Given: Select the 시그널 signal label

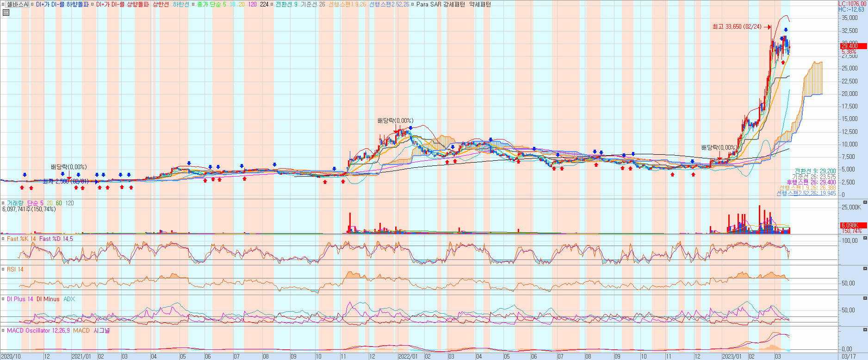Looking at the screenshot, I should click(102, 330).
